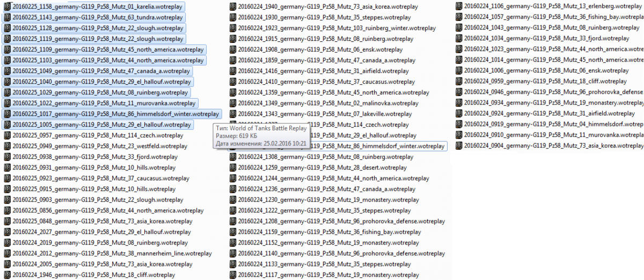Select the icon of 20160225_1049 canada_a replay

coord(7,71)
